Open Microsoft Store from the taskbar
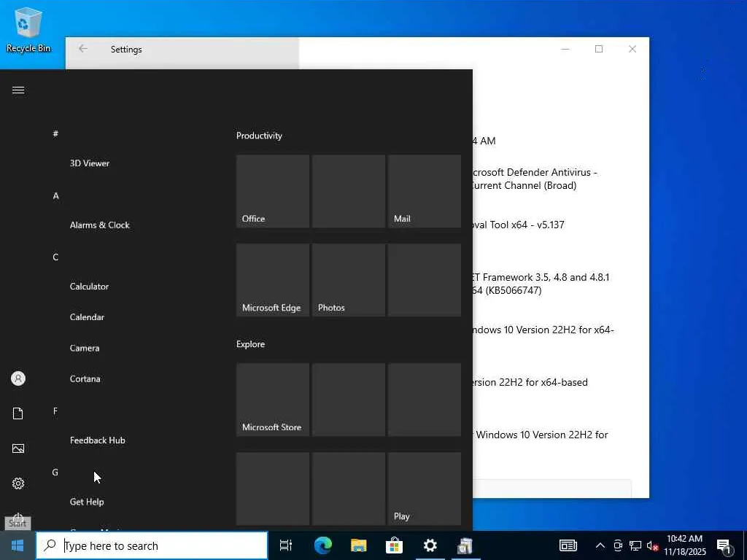The height and width of the screenshot is (560, 747). [x=394, y=545]
